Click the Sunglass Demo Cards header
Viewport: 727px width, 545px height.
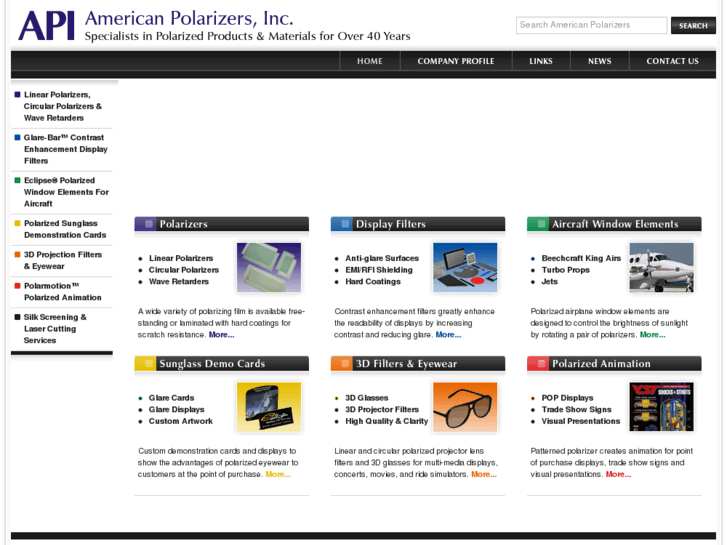222,364
